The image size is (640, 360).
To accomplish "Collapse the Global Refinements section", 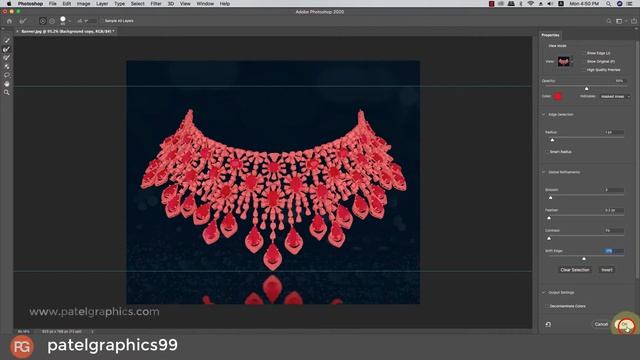I will [544, 172].
